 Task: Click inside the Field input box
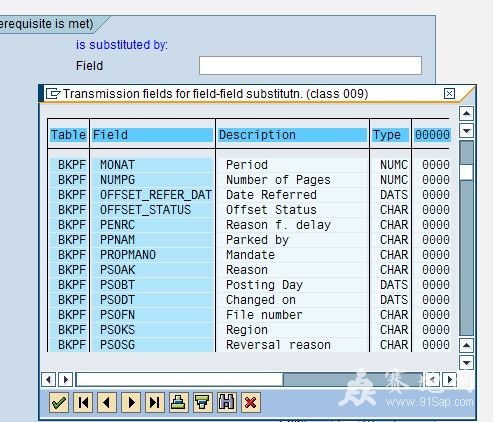click(x=310, y=65)
